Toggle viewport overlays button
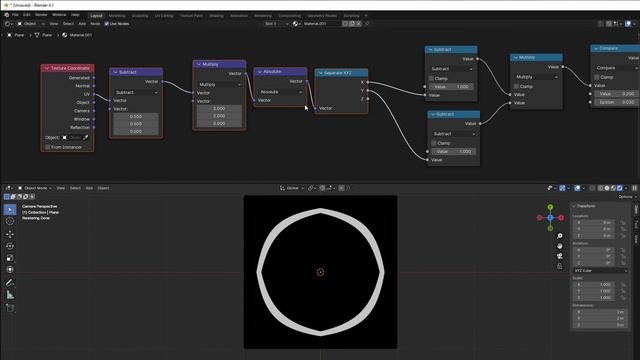 577,188
